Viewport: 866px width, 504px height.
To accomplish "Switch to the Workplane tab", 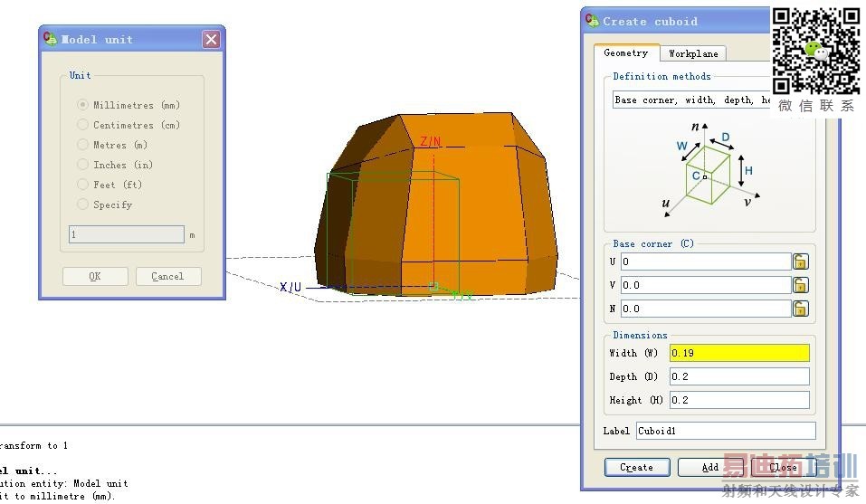I will coord(693,53).
